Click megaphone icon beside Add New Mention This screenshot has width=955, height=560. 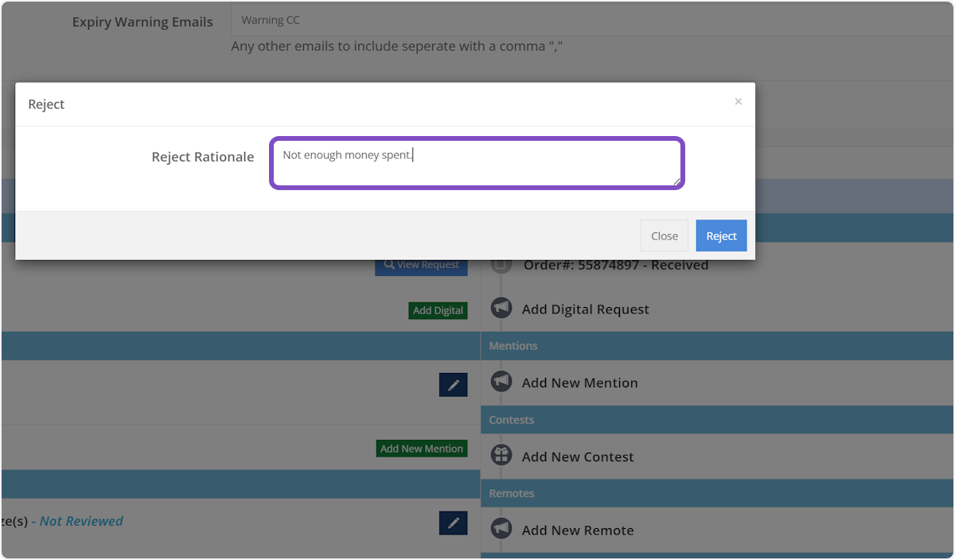click(x=501, y=382)
